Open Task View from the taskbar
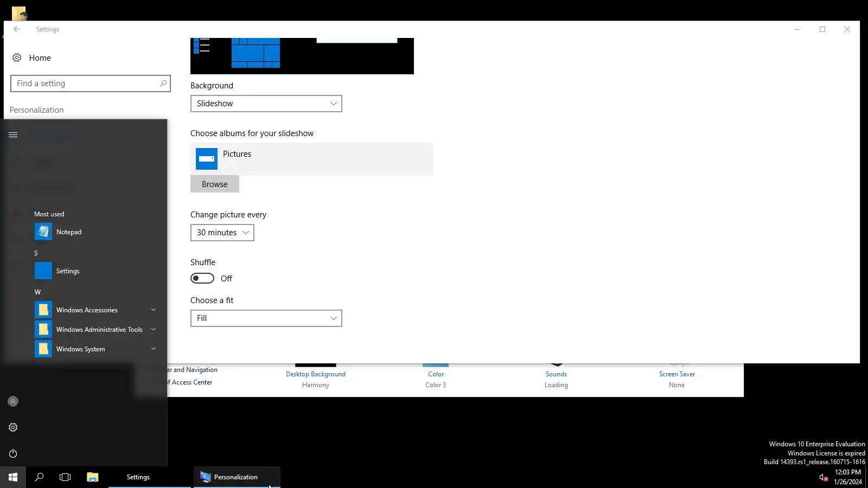This screenshot has width=868, height=488. (x=65, y=477)
